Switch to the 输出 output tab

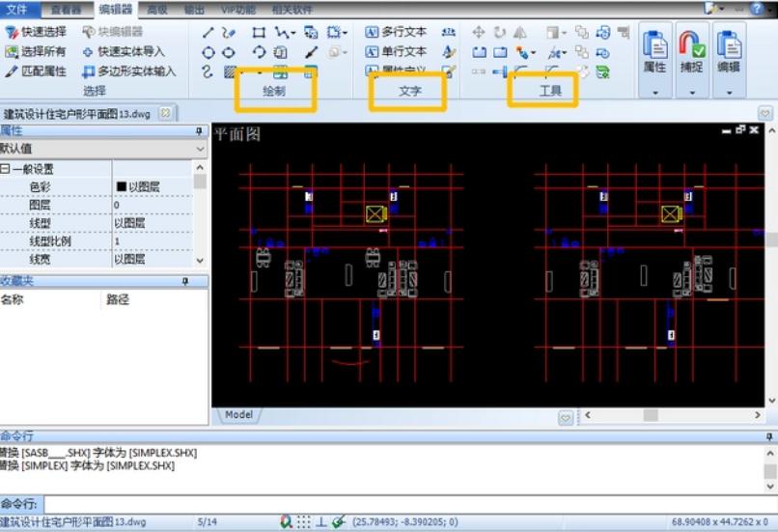tap(194, 10)
